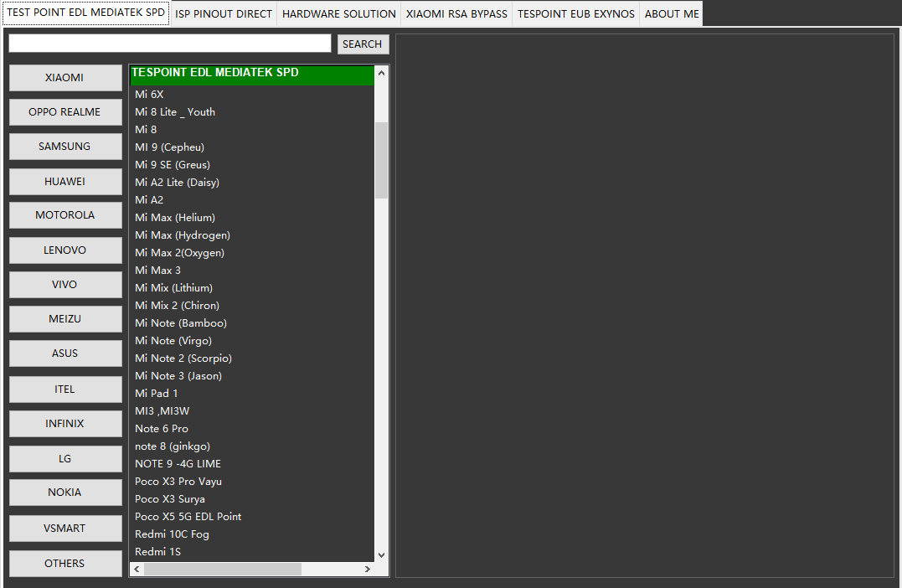Select Poco X3 Pro Vayu in list
The width and height of the screenshot is (902, 588).
click(x=178, y=482)
